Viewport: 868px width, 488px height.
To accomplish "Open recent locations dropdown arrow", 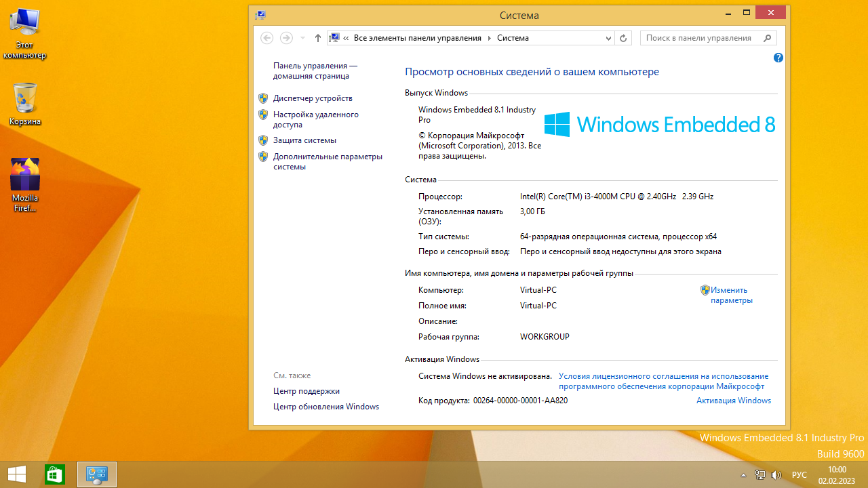I will coord(302,39).
